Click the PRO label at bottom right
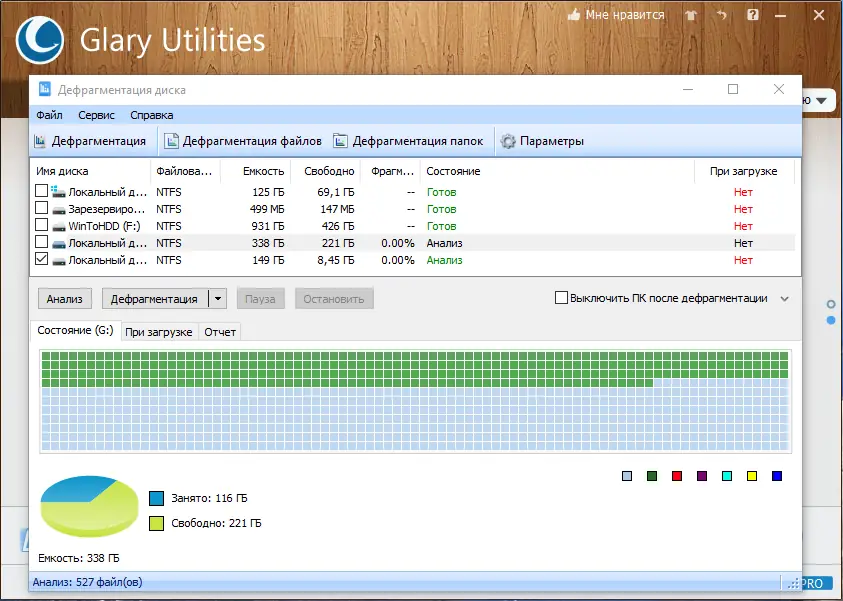Screen dimensions: 843x601 coord(812,584)
